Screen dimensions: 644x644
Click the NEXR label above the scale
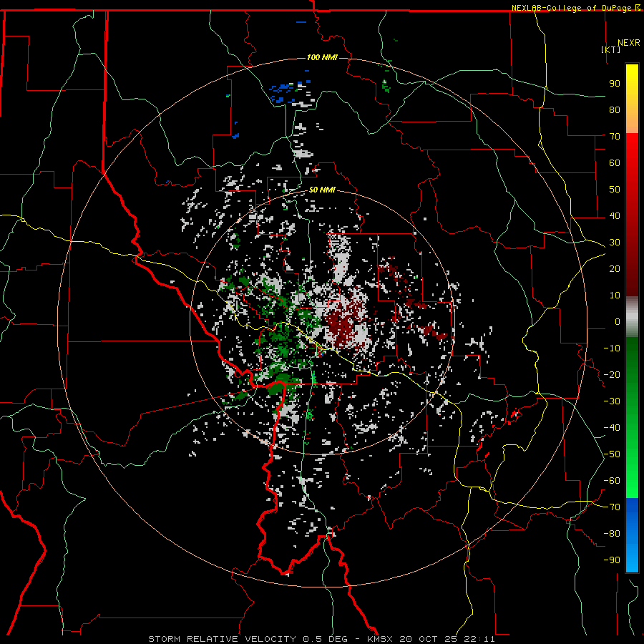[629, 43]
